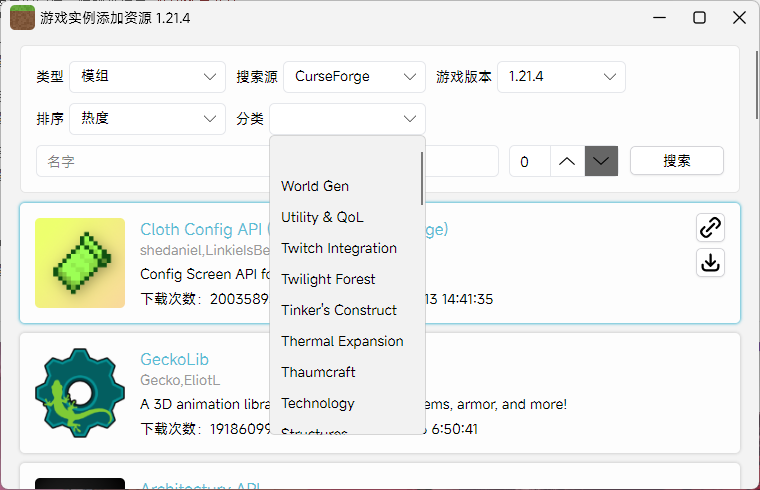Viewport: 760px width, 490px height.
Task: Open the CurseForge search source dropdown
Action: tap(354, 77)
